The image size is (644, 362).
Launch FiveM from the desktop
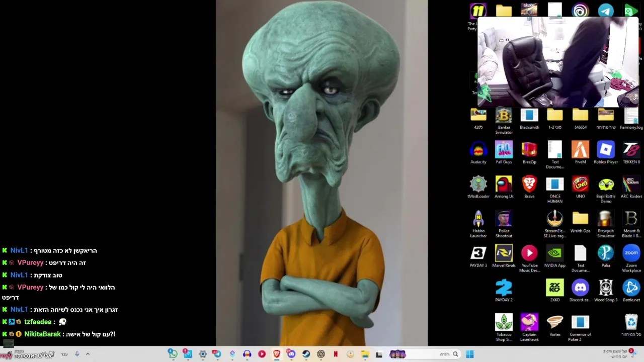point(580,153)
